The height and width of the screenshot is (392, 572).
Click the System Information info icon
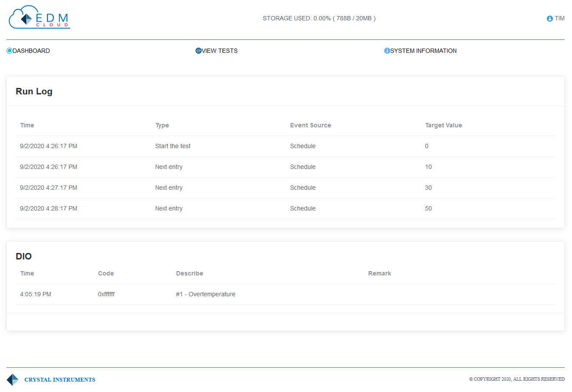coord(387,51)
